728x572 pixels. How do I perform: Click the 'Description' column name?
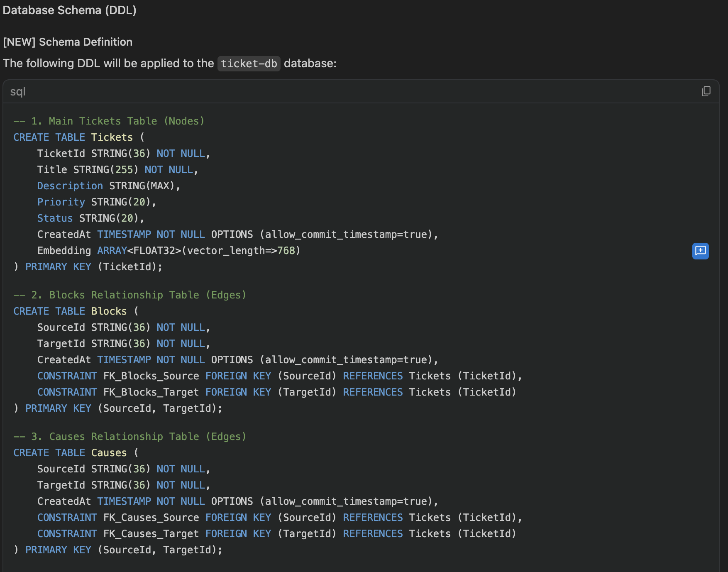(70, 186)
